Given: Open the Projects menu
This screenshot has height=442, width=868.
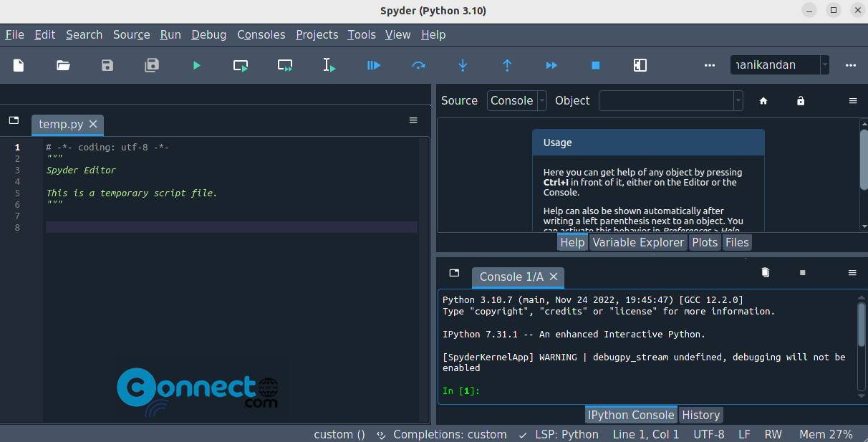Looking at the screenshot, I should coord(317,34).
